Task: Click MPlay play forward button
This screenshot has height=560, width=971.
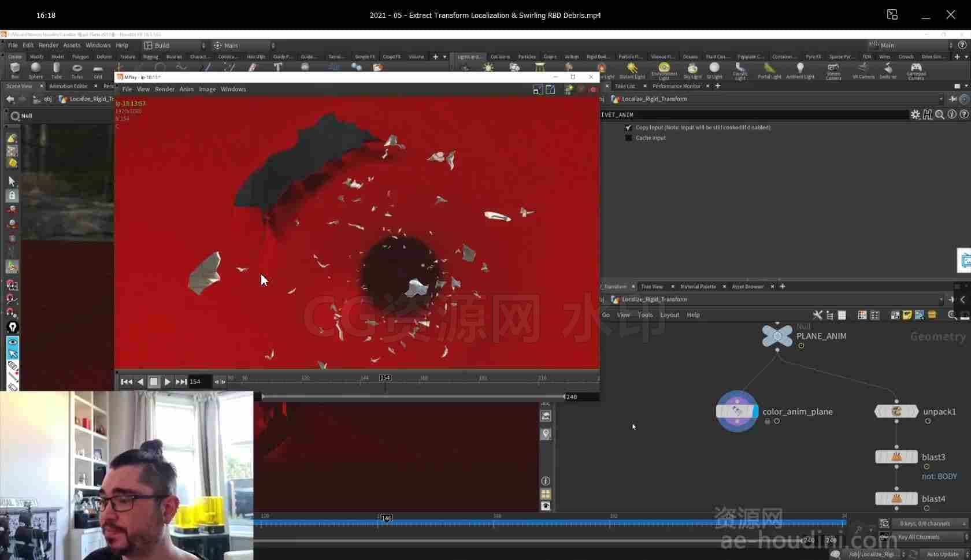Action: (167, 381)
